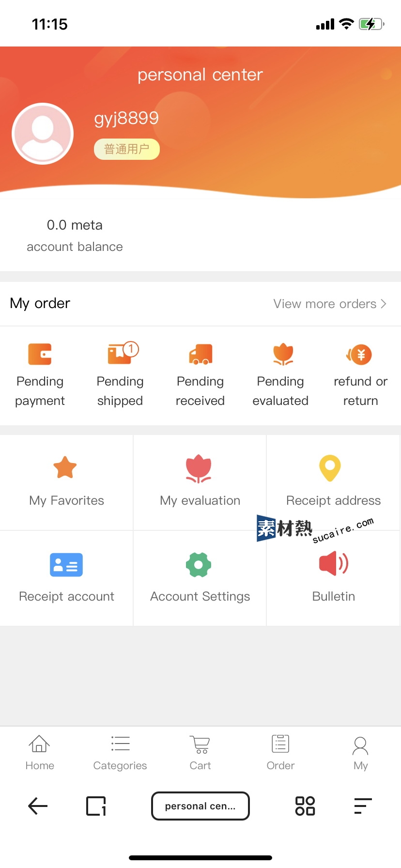The image size is (401, 868).
Task: Open the Pending evaluated flower icon
Action: click(283, 354)
